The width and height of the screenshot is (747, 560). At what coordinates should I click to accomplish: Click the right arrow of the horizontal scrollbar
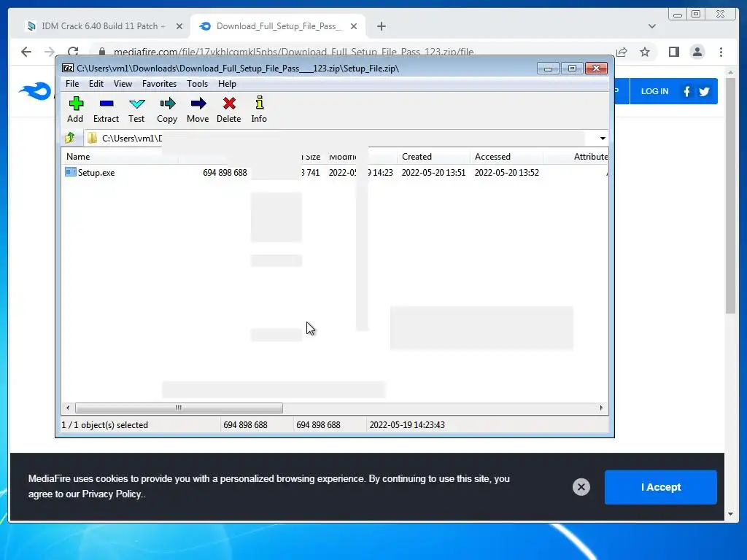601,408
